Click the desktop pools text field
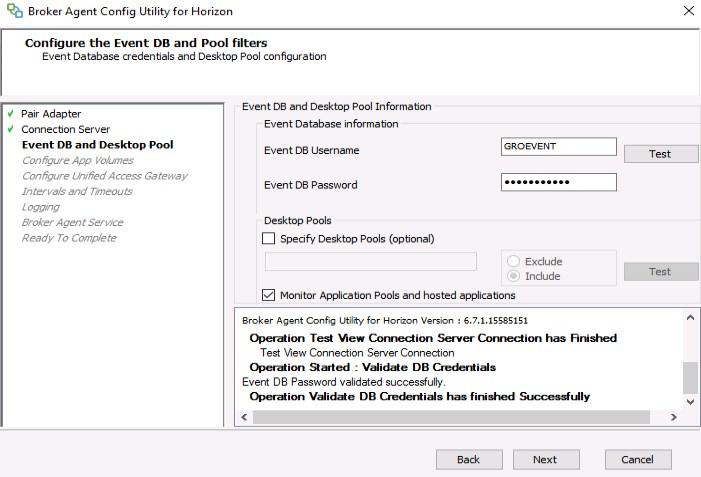The image size is (701, 477). point(371,262)
